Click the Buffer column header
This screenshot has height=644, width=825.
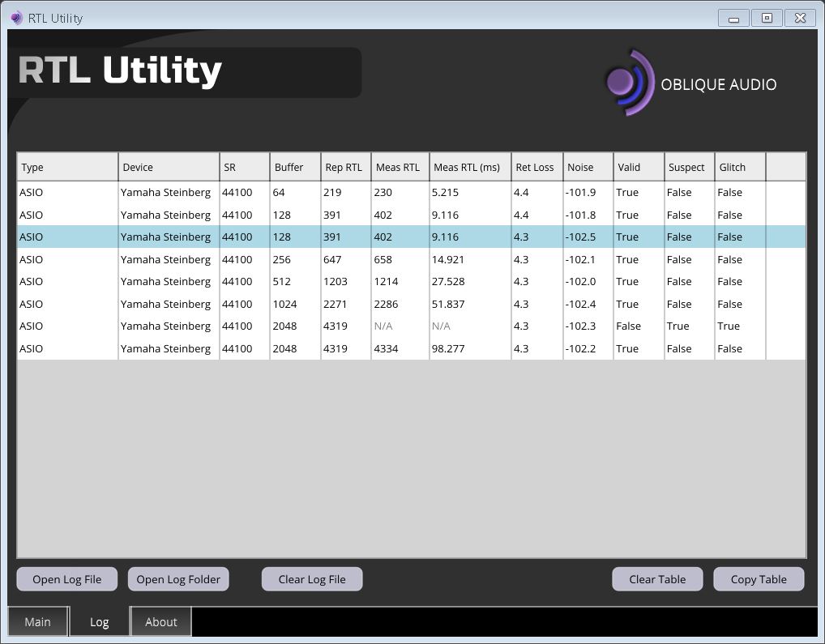point(295,167)
